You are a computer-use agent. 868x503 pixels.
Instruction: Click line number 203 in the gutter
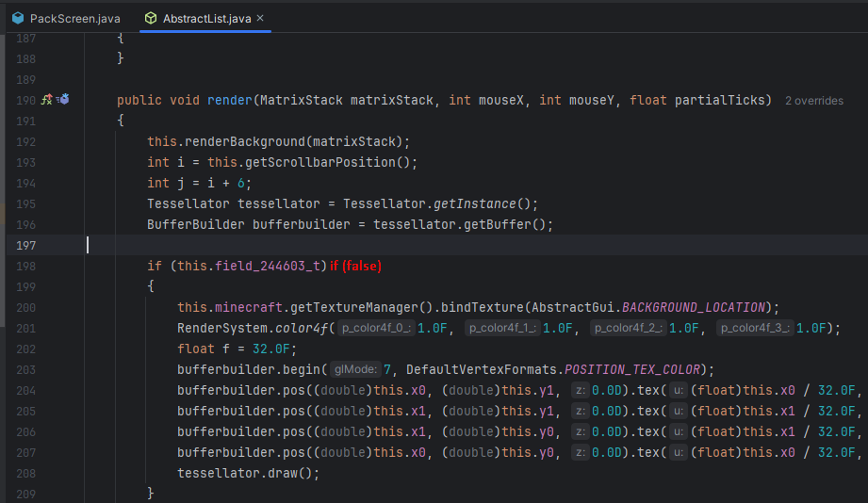click(x=26, y=370)
